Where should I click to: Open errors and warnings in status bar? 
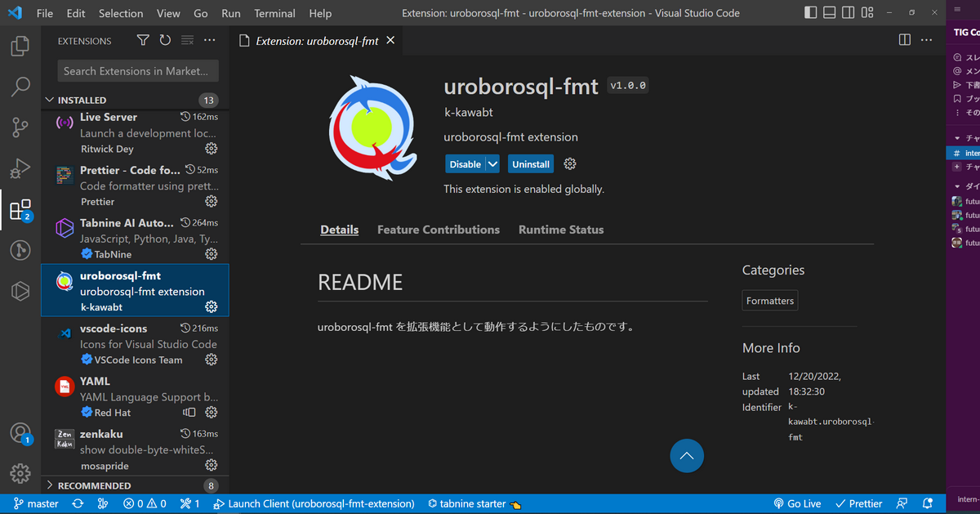pyautogui.click(x=145, y=504)
